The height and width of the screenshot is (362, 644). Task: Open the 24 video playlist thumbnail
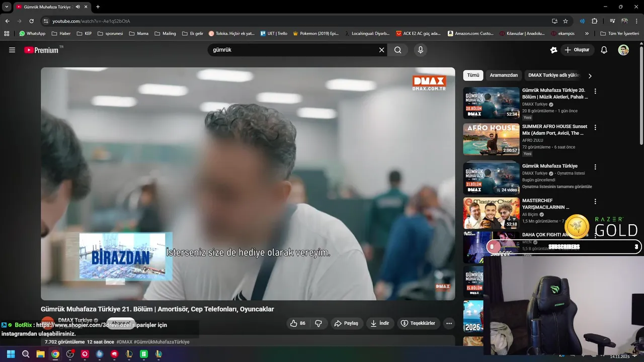[x=491, y=178]
